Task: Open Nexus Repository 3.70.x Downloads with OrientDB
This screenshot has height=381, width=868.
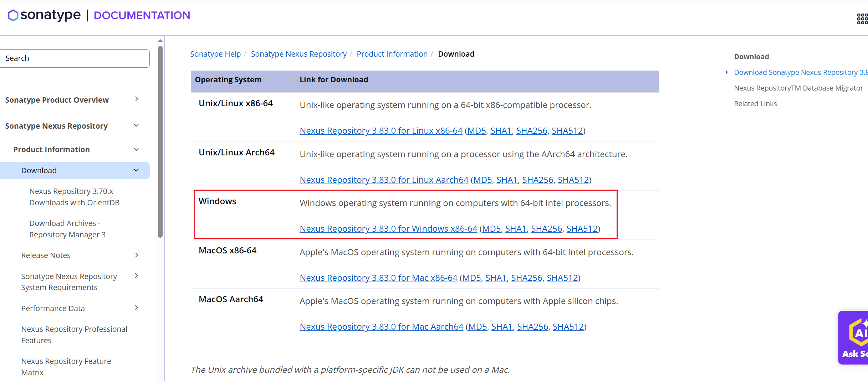Action: click(75, 197)
